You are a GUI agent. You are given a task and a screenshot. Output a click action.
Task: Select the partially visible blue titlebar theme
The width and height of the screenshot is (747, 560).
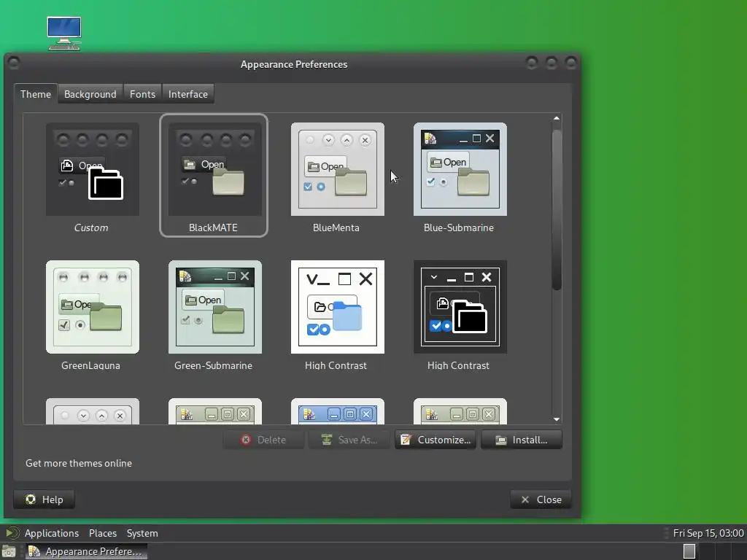pyautogui.click(x=337, y=411)
